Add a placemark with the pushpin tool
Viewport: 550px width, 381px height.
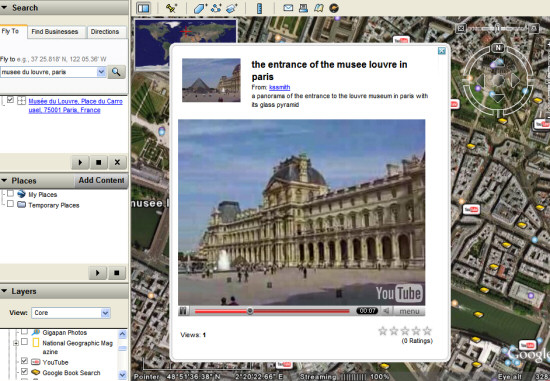pyautogui.click(x=171, y=8)
